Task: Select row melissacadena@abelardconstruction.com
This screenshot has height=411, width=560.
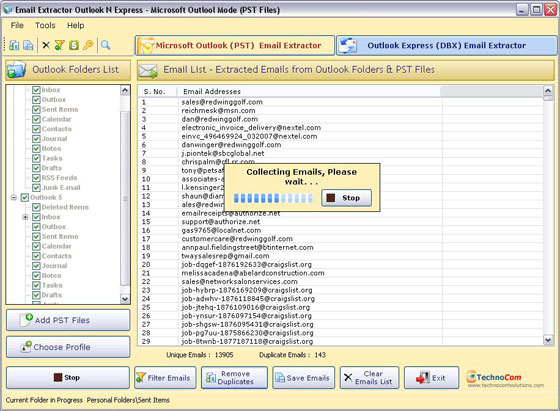Action: pyautogui.click(x=341, y=273)
